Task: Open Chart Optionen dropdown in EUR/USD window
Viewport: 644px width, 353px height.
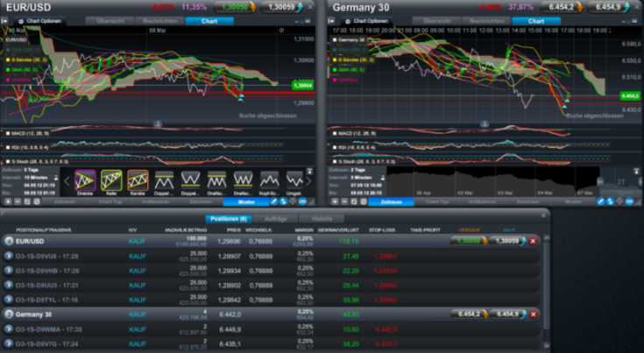Action: click(x=39, y=21)
